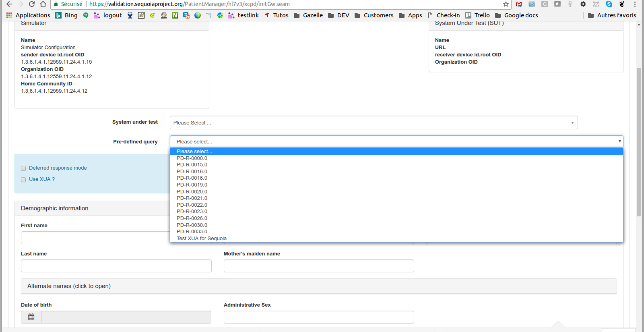
Task: Open the green Hangouts bookmark icon
Action: tap(86, 15)
